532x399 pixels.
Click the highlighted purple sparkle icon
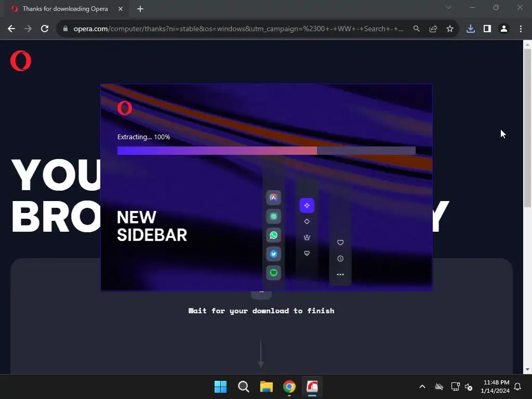307,206
